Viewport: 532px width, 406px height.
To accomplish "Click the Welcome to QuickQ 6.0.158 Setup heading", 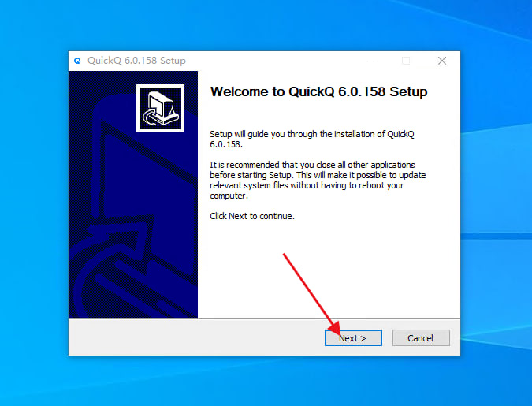I will tap(318, 91).
